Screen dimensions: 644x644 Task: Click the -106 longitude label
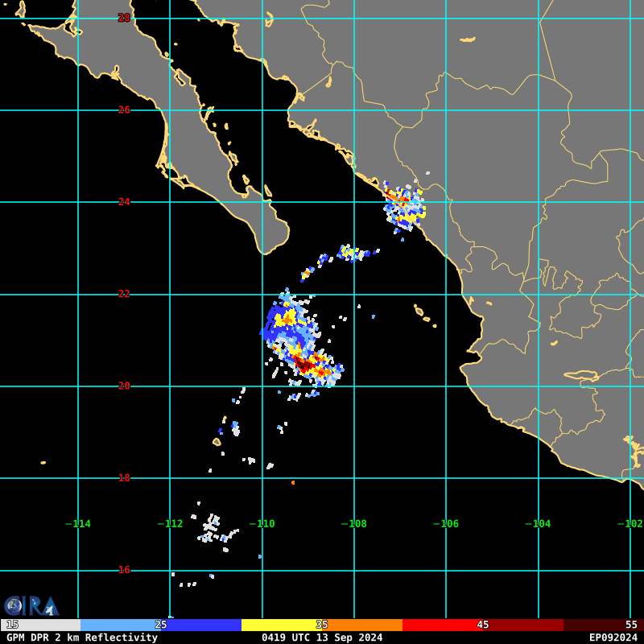446,524
